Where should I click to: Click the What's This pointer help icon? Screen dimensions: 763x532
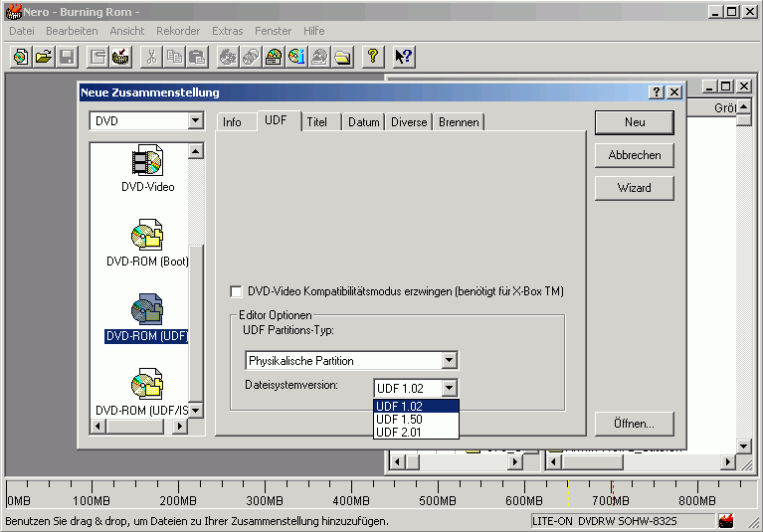[x=404, y=57]
